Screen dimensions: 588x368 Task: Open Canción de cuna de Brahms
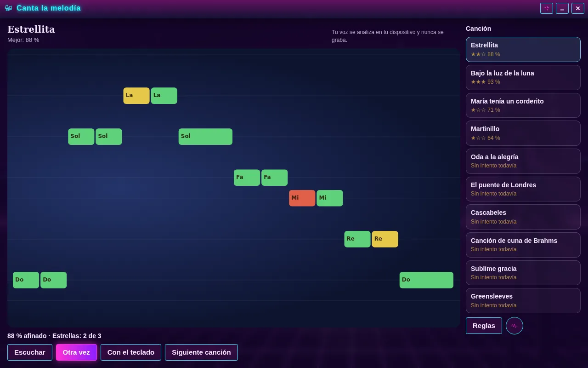pyautogui.click(x=523, y=245)
